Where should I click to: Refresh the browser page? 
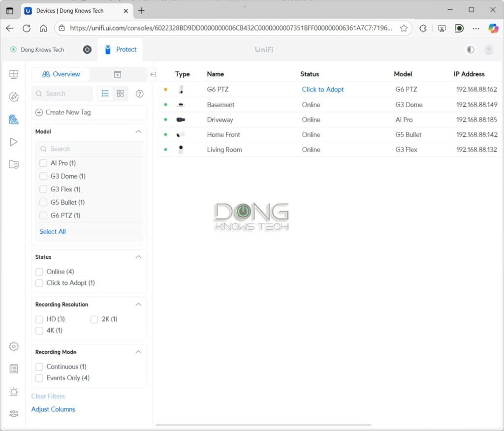point(27,28)
